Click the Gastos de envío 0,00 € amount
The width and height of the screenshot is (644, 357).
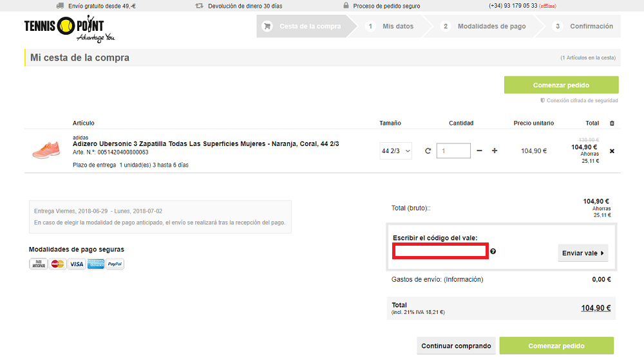click(601, 279)
